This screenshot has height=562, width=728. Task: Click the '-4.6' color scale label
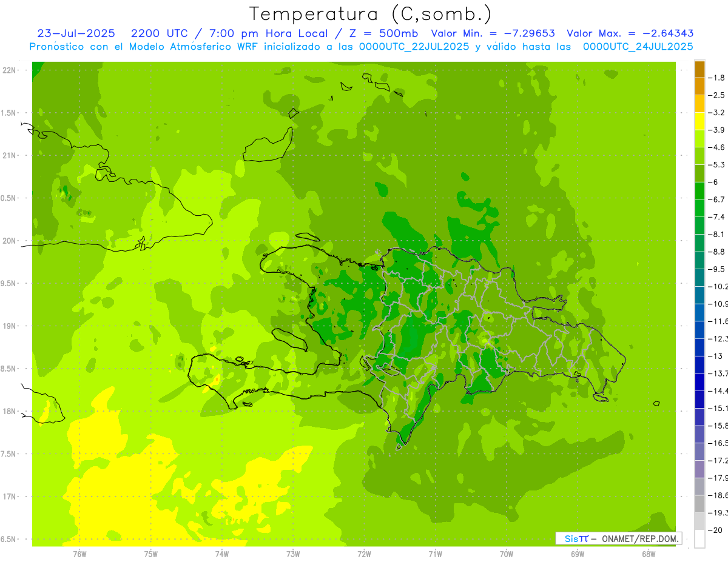[716, 147]
